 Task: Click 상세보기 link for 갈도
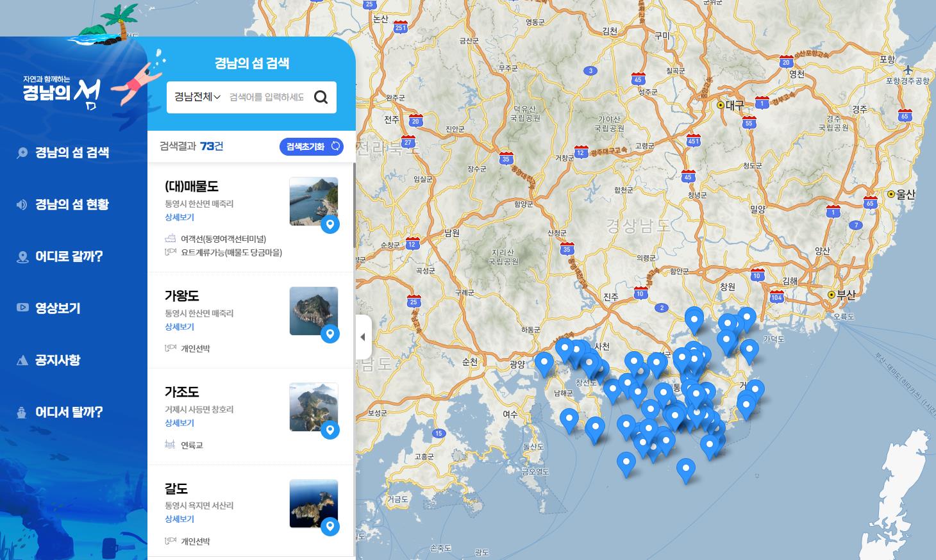[180, 519]
